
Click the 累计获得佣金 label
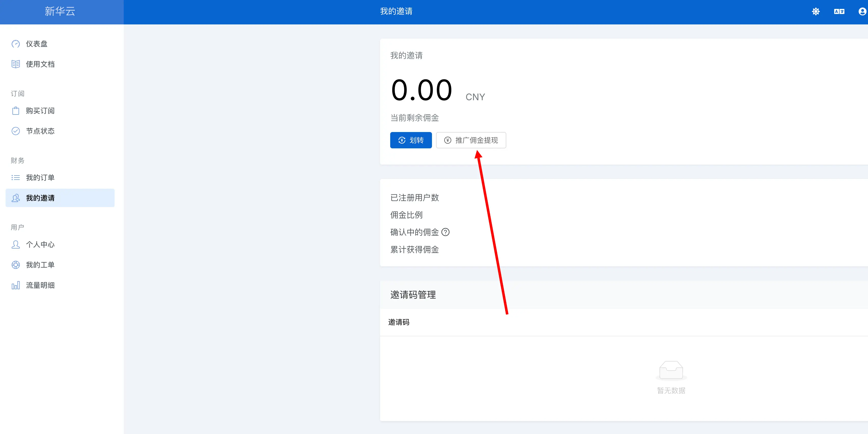point(414,250)
